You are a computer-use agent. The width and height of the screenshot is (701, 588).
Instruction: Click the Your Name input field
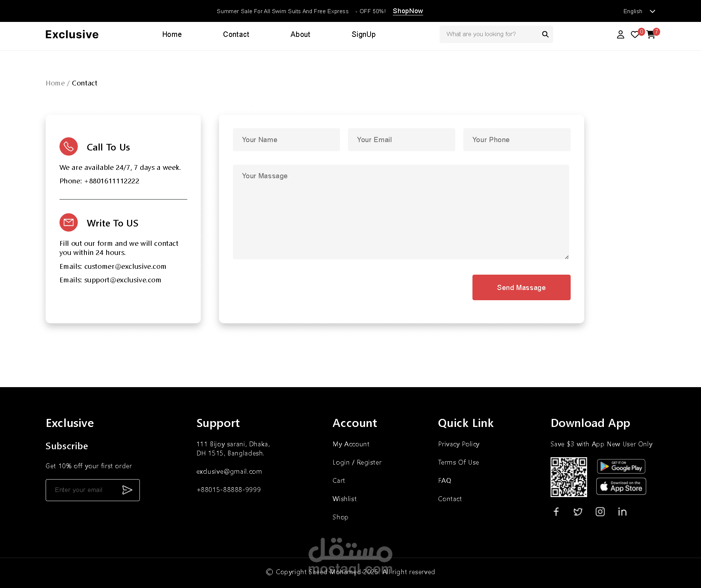pyautogui.click(x=286, y=140)
